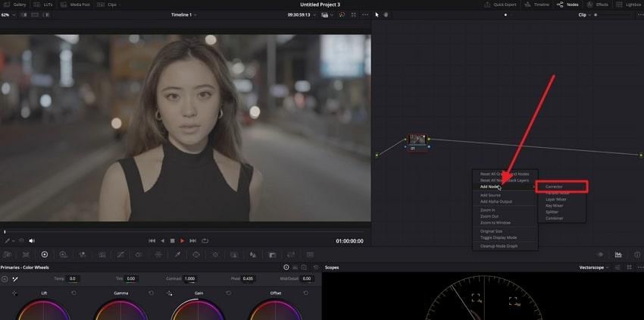Open the Curves palette
Screen dimensions: 644x320
[120, 255]
